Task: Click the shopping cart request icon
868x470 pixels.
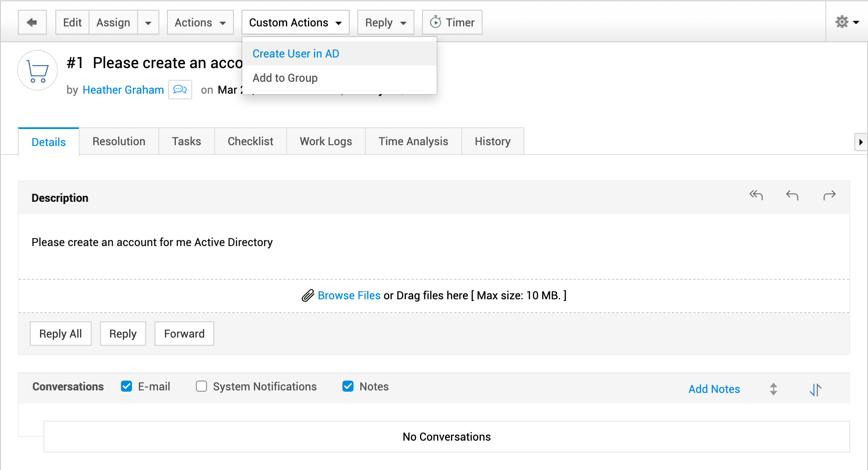Action: tap(37, 71)
